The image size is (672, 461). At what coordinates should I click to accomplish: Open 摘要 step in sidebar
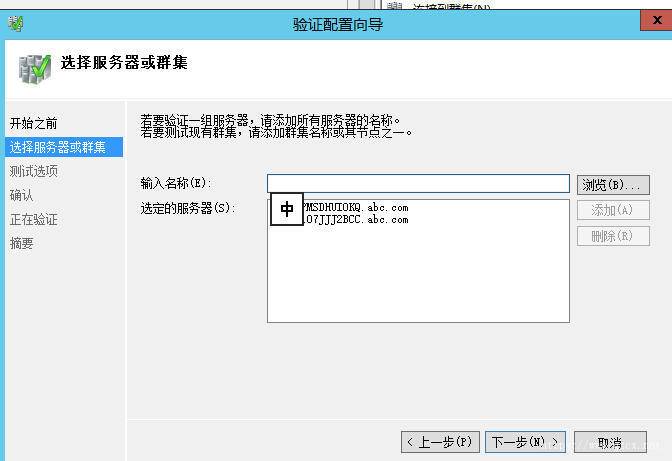[21, 243]
